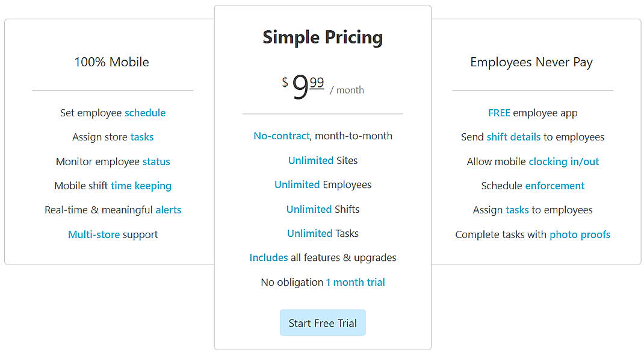Open the meaningful alerts link
The width and height of the screenshot is (644, 355).
pos(169,210)
